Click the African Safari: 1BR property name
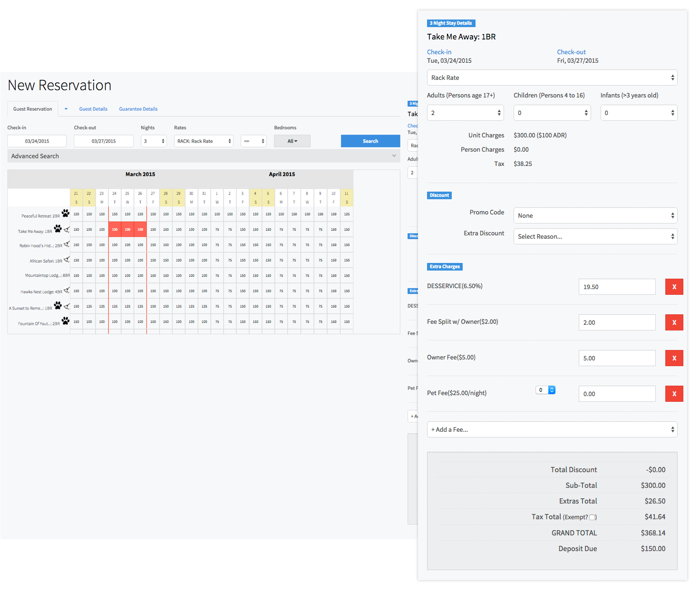 click(x=46, y=261)
